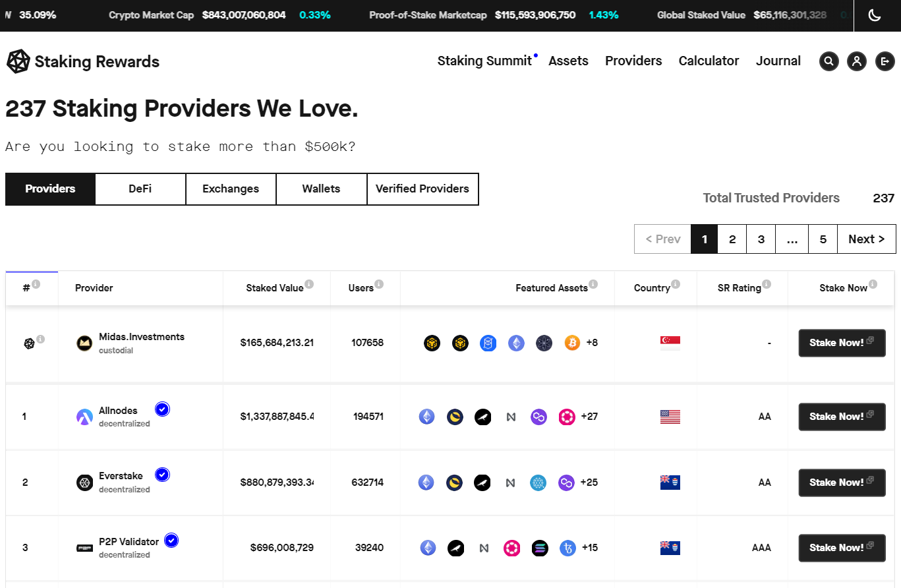Click the Staked Value column info icon
Viewport: 901px width, 588px height.
coord(309,284)
